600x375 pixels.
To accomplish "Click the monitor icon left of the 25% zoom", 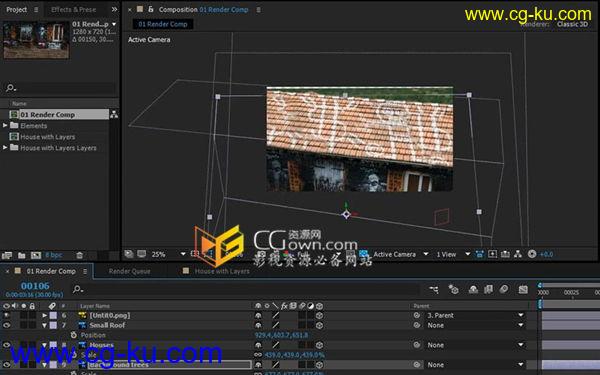I will (142, 254).
